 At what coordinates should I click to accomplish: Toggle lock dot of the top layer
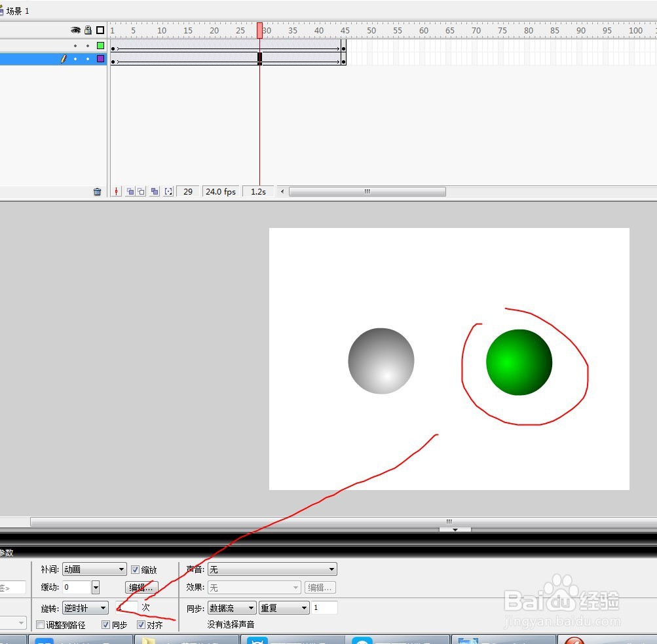(88, 46)
